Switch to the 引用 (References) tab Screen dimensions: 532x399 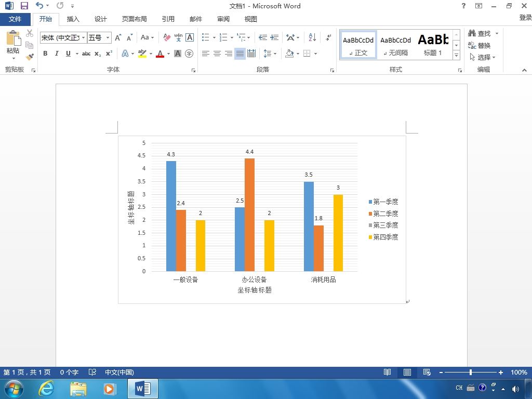[x=168, y=19]
